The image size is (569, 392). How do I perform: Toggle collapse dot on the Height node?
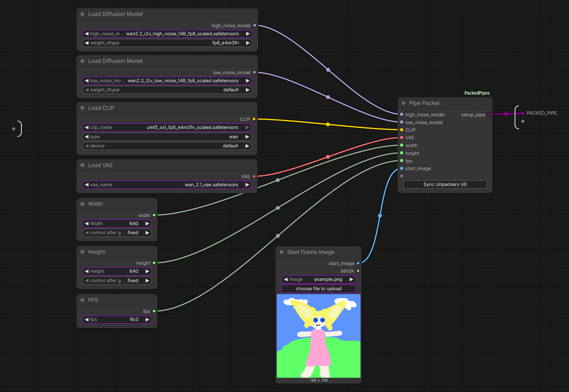pos(82,252)
